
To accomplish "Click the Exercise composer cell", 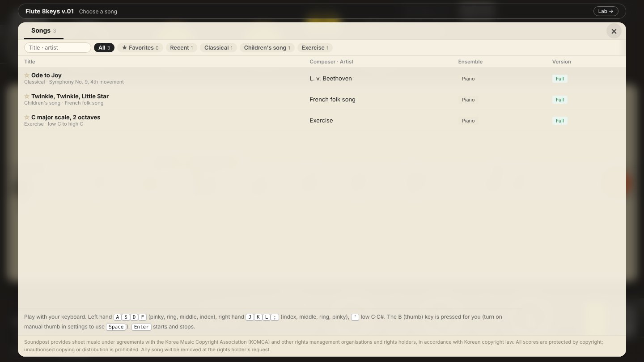I will 321,120.
